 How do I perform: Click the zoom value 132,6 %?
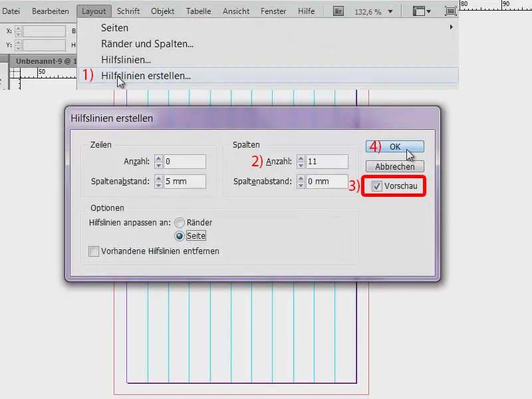click(x=368, y=12)
